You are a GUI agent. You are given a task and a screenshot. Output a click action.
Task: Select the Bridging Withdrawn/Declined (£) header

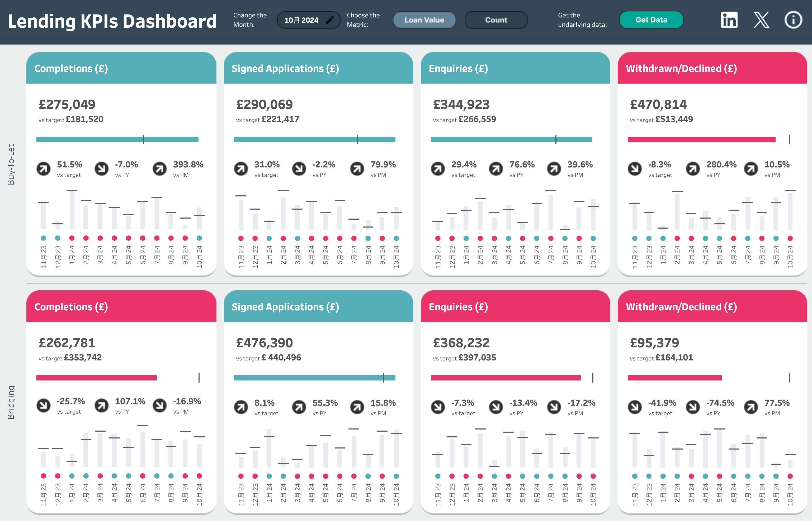[712, 307]
